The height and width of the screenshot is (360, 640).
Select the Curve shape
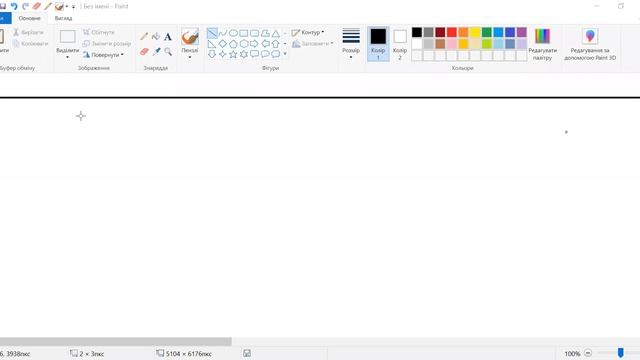tap(222, 33)
